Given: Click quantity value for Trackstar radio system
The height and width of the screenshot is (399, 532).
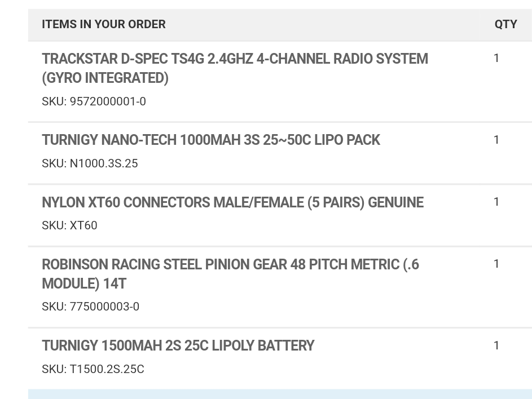Looking at the screenshot, I should 496,58.
